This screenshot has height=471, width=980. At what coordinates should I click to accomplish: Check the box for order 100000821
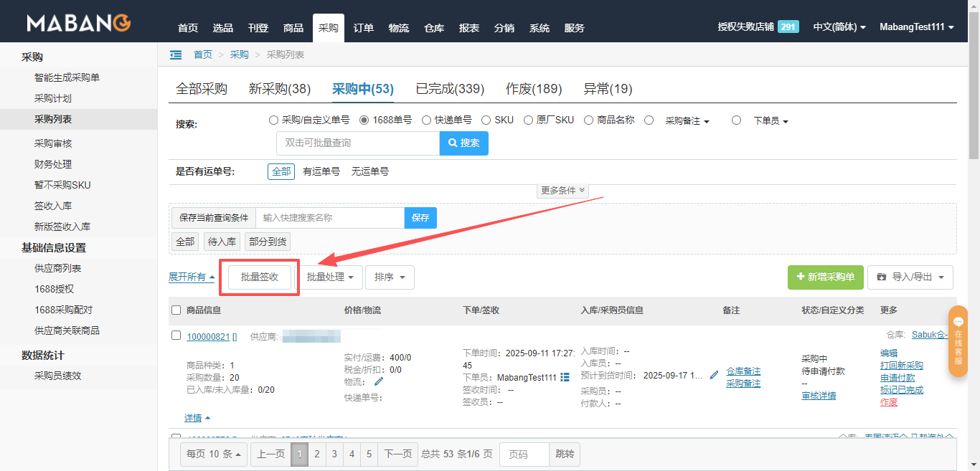(176, 336)
